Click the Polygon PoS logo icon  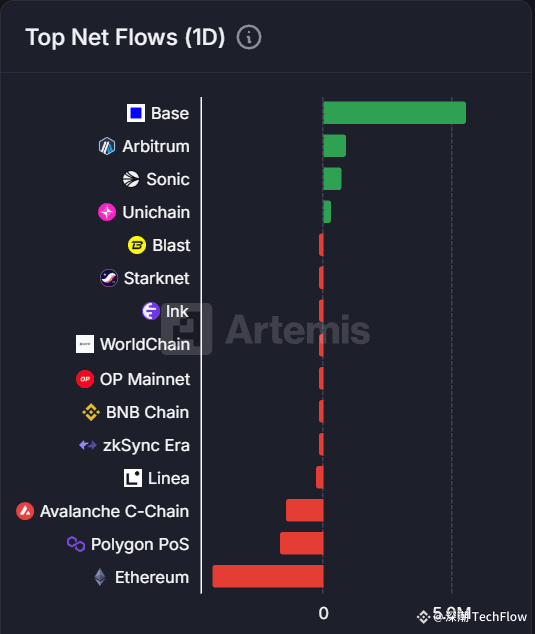[76, 544]
